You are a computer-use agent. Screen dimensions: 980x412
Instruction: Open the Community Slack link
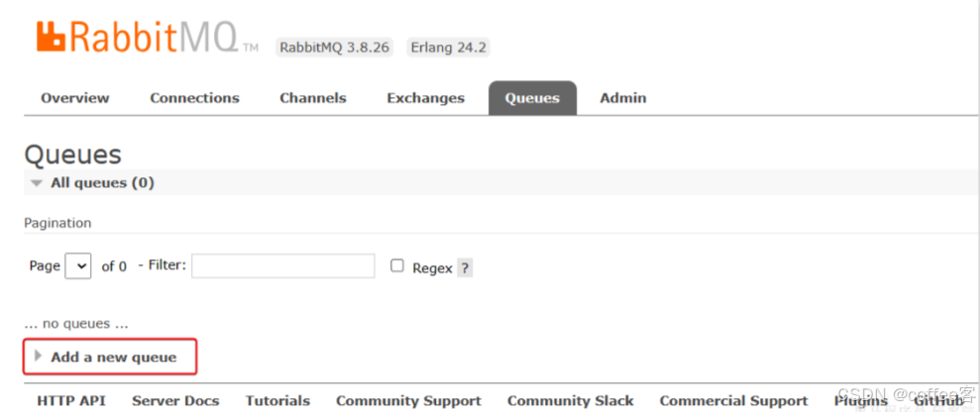[x=571, y=401]
